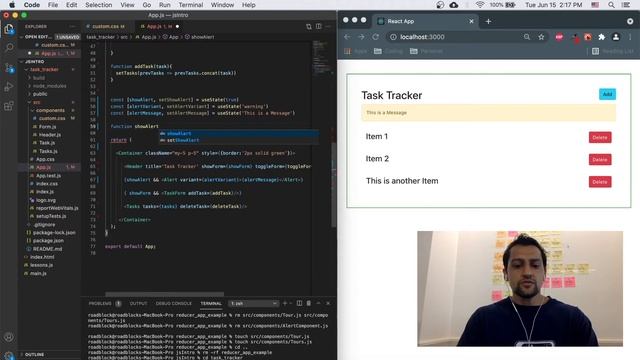The width and height of the screenshot is (640, 360).
Task: Click the Split Editor icon
Action: [x=318, y=27]
